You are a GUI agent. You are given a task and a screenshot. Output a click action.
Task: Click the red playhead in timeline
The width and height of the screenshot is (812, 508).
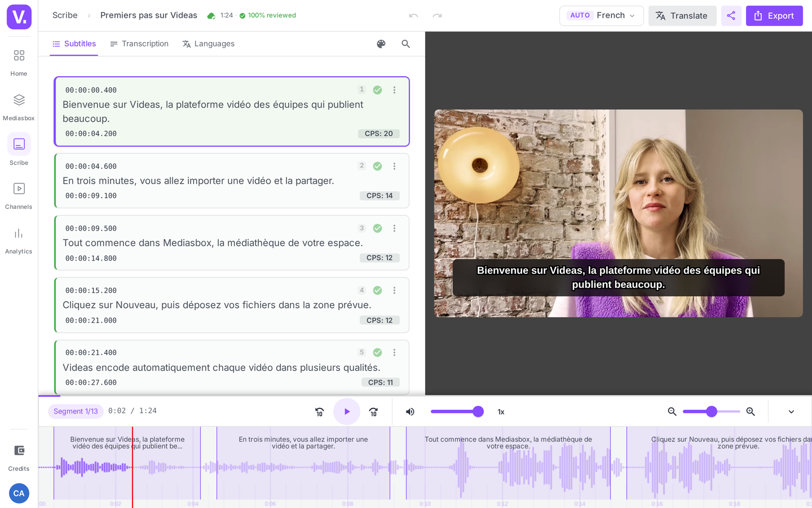click(132, 467)
